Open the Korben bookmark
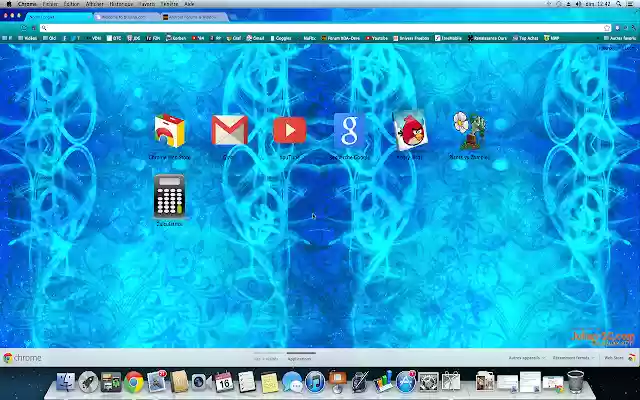The width and height of the screenshot is (640, 400). [x=176, y=38]
